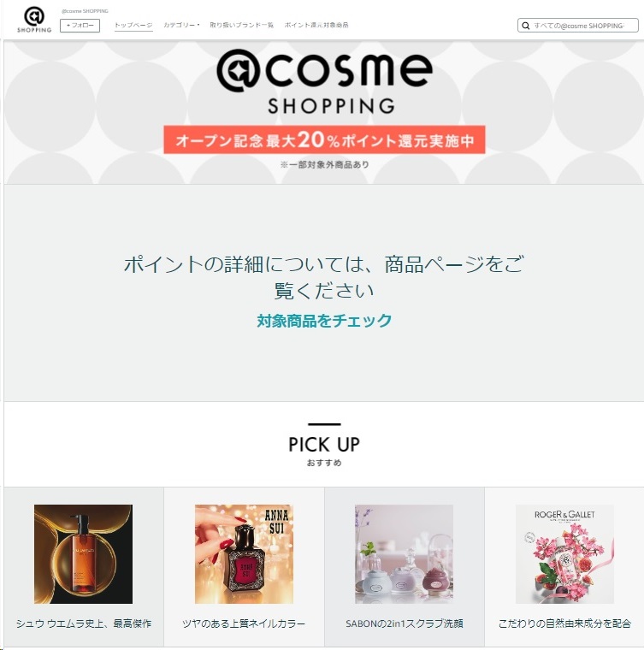This screenshot has height=650, width=644.
Task: Click ツヤのある上質ネイルカラー caption
Action: click(244, 623)
